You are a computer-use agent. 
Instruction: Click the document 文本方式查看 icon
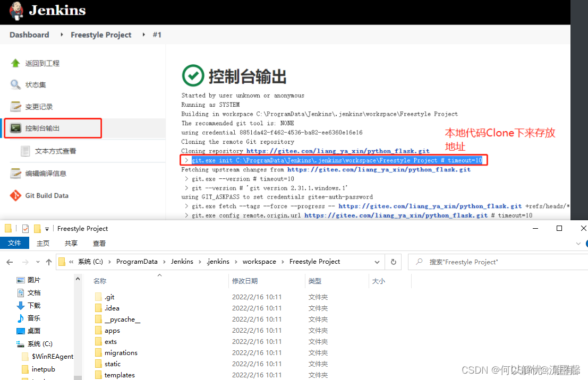[25, 151]
